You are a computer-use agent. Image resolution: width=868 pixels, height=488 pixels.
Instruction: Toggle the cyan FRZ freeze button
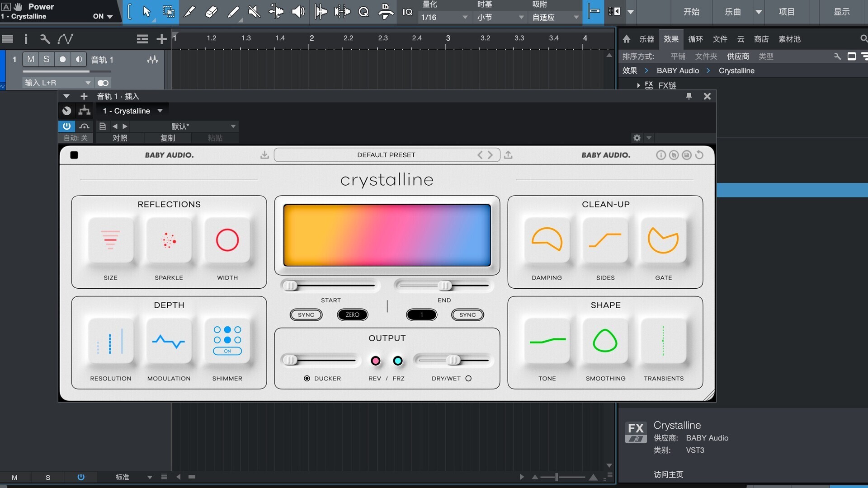398,361
